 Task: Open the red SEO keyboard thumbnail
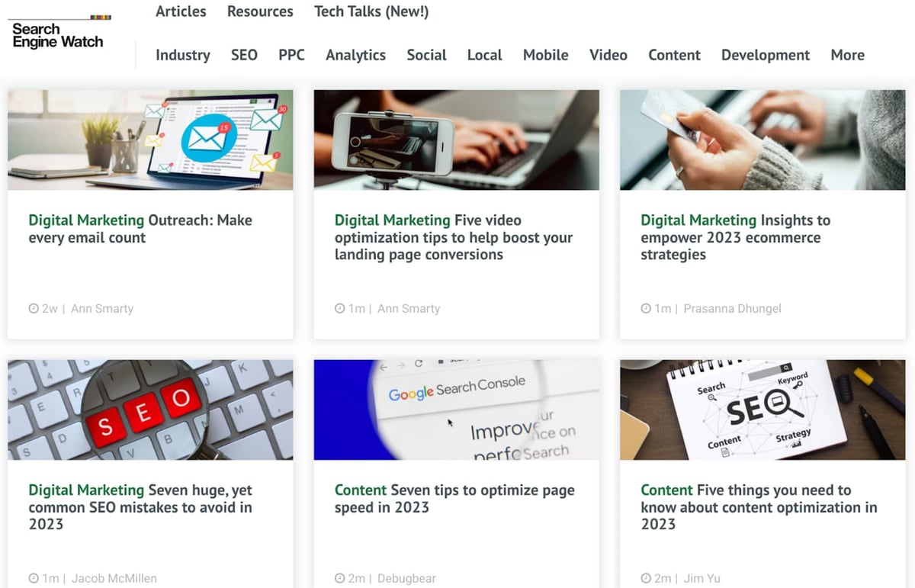(150, 410)
